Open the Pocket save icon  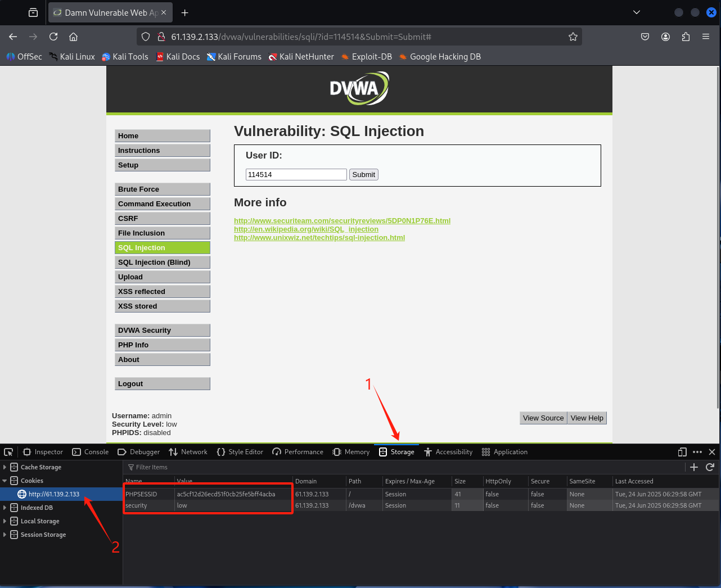(645, 37)
